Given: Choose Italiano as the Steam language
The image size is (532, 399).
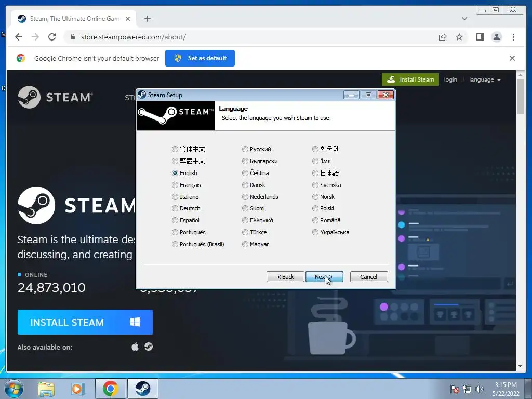Looking at the screenshot, I should point(175,197).
